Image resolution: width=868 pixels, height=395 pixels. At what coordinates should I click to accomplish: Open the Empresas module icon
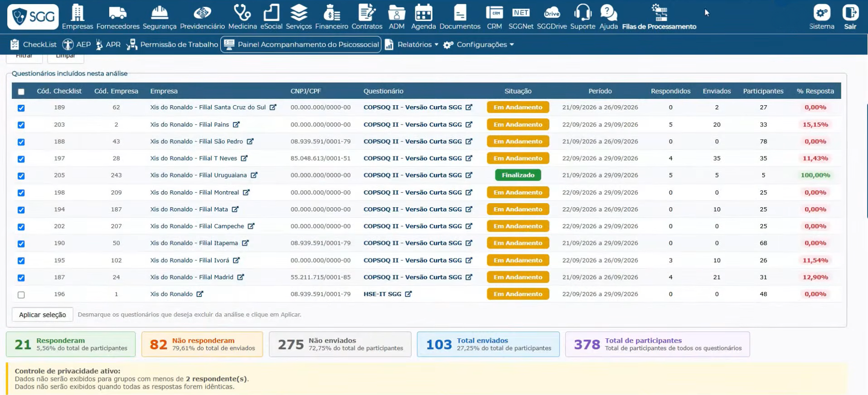click(x=78, y=13)
